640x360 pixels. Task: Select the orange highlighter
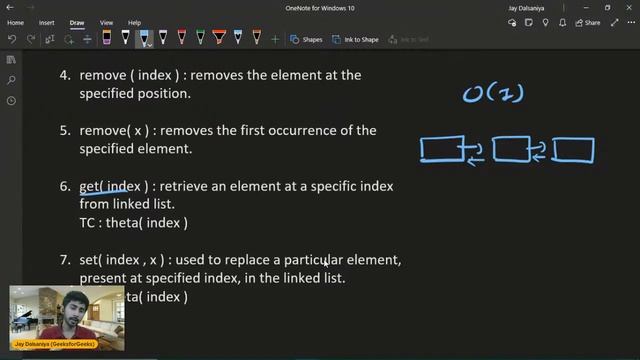coord(219,37)
